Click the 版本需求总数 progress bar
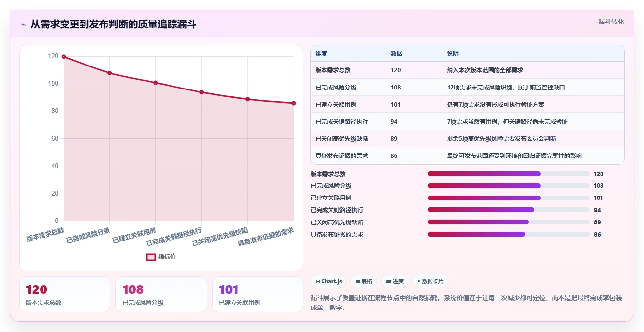644x332 pixels. pyautogui.click(x=508, y=174)
